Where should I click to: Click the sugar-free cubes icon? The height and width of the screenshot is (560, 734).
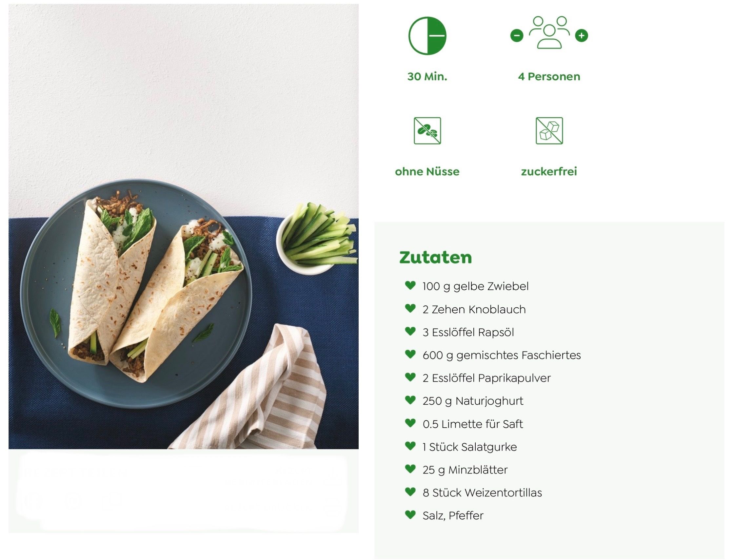(x=549, y=131)
